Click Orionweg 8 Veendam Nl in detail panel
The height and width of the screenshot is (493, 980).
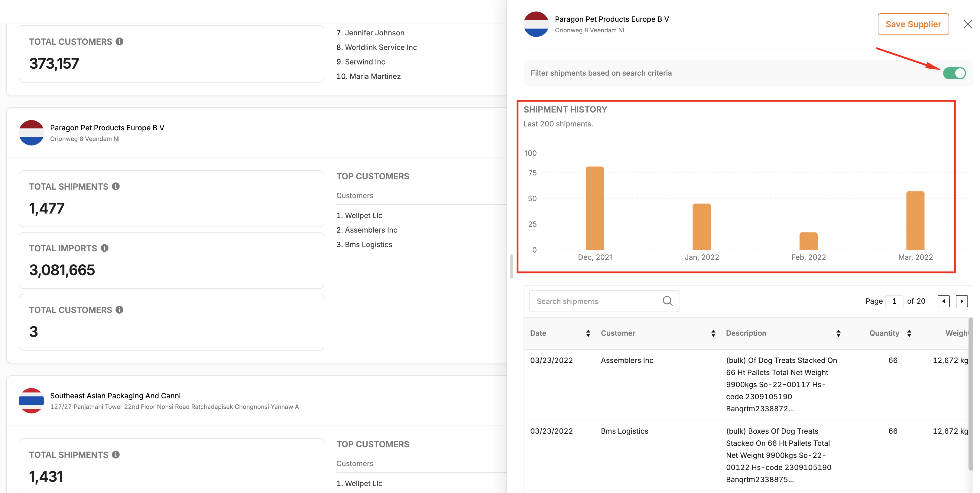point(589,30)
